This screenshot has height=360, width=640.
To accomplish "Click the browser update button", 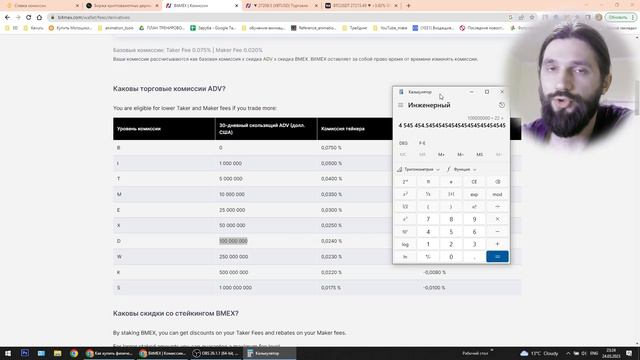I will pyautogui.click(x=621, y=18).
